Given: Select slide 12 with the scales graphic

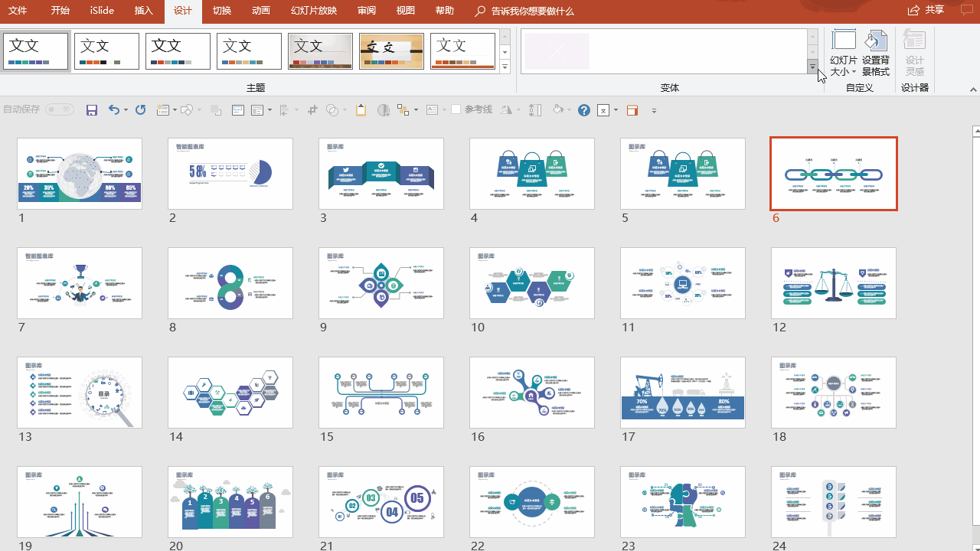Looking at the screenshot, I should [x=833, y=282].
